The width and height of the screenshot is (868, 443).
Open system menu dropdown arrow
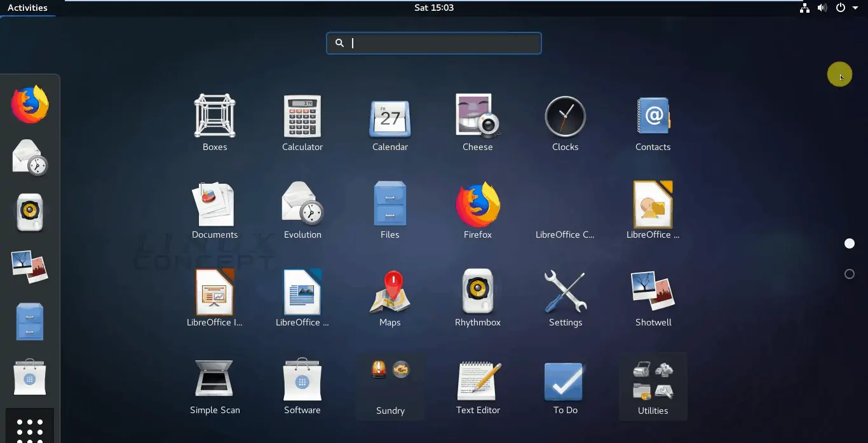[x=855, y=8]
